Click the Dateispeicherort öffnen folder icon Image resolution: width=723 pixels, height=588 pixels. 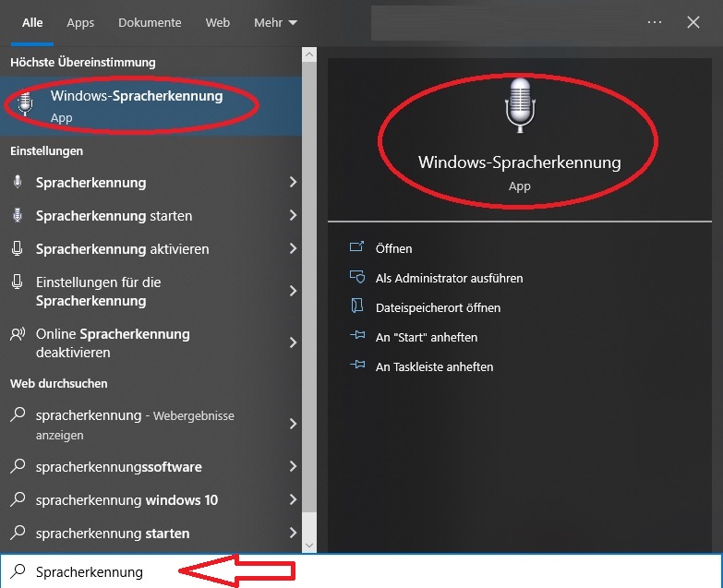pyautogui.click(x=357, y=307)
